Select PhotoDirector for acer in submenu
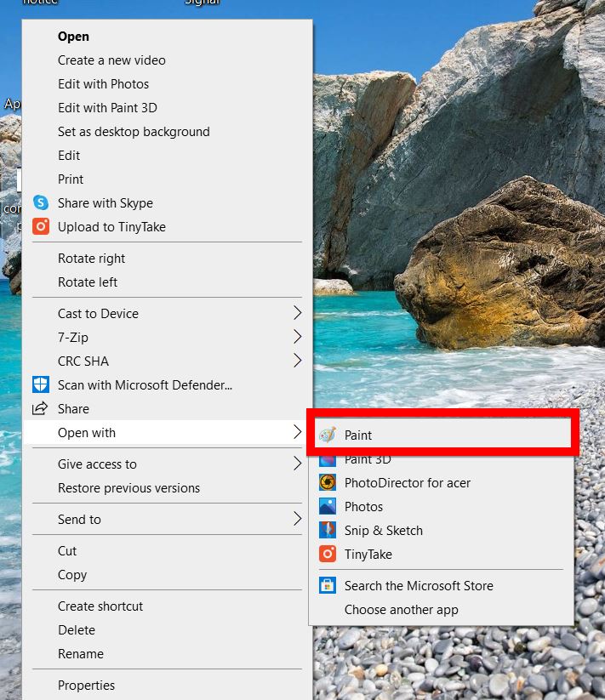Viewport: 605px width, 700px height. (x=441, y=482)
